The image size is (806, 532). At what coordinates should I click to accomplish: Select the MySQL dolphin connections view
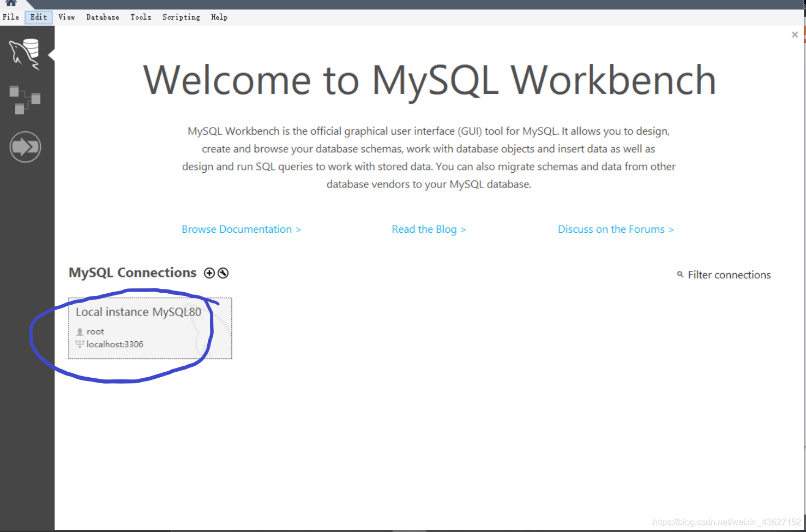[25, 54]
